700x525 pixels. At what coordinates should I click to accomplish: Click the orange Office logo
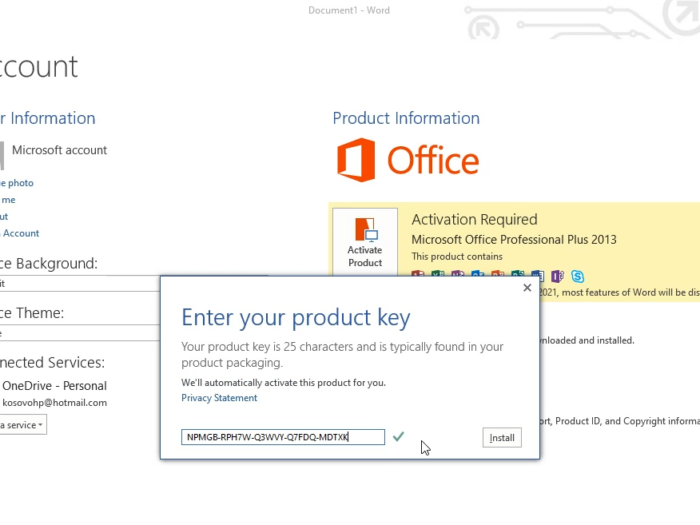(408, 160)
